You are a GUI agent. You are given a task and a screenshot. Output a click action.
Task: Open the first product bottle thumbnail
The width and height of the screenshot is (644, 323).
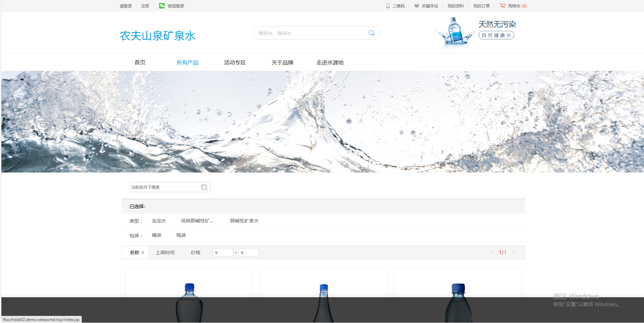(189, 302)
